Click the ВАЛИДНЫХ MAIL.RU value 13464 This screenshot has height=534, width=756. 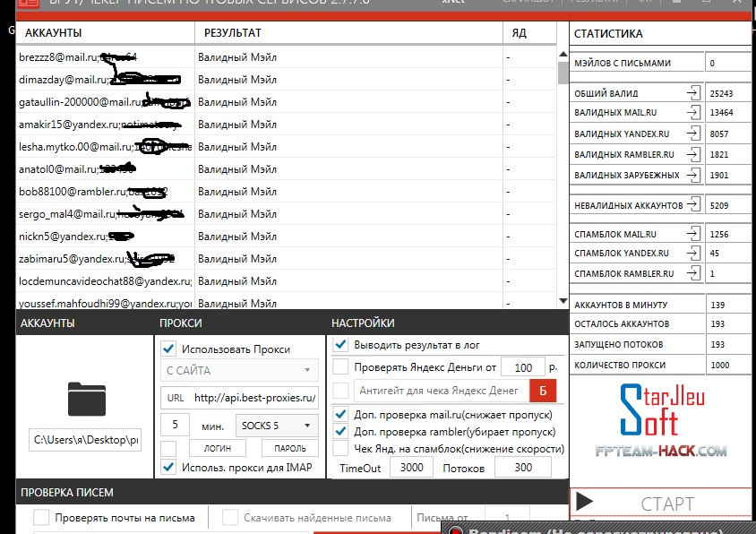tap(721, 112)
